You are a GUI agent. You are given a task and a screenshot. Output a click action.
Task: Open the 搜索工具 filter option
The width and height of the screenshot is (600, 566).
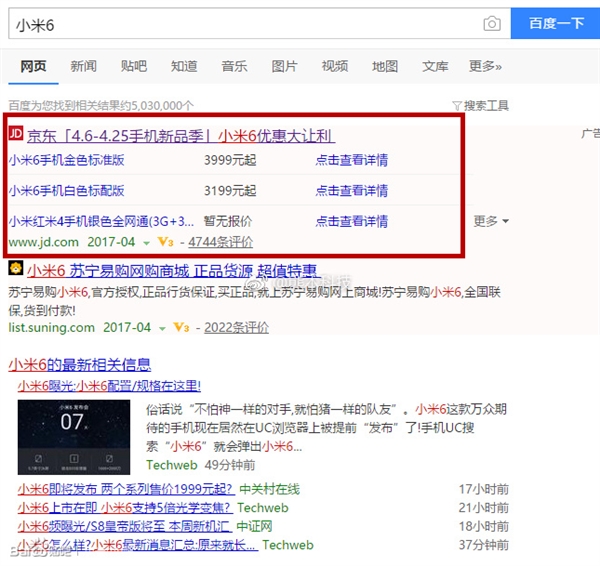tap(481, 105)
